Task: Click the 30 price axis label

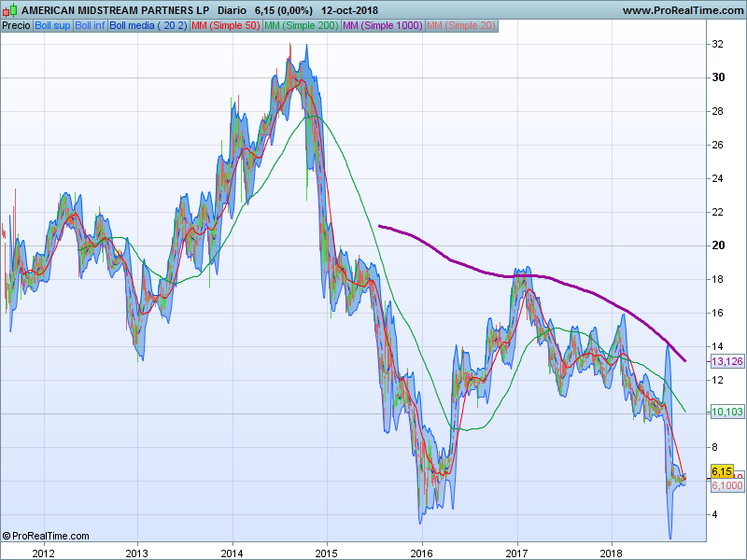Action: click(x=718, y=77)
